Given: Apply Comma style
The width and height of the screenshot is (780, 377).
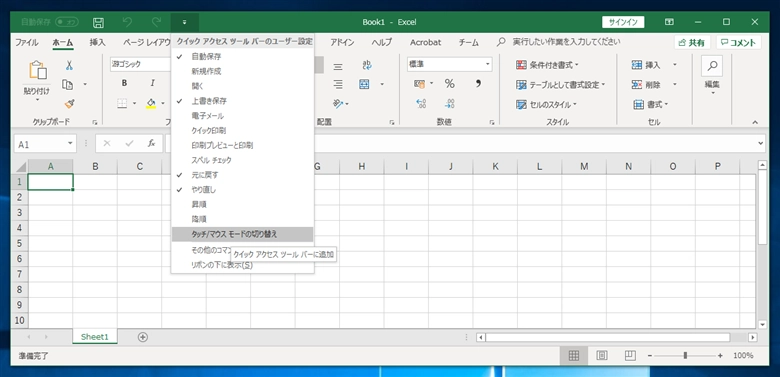Looking at the screenshot, I should tap(478, 84).
